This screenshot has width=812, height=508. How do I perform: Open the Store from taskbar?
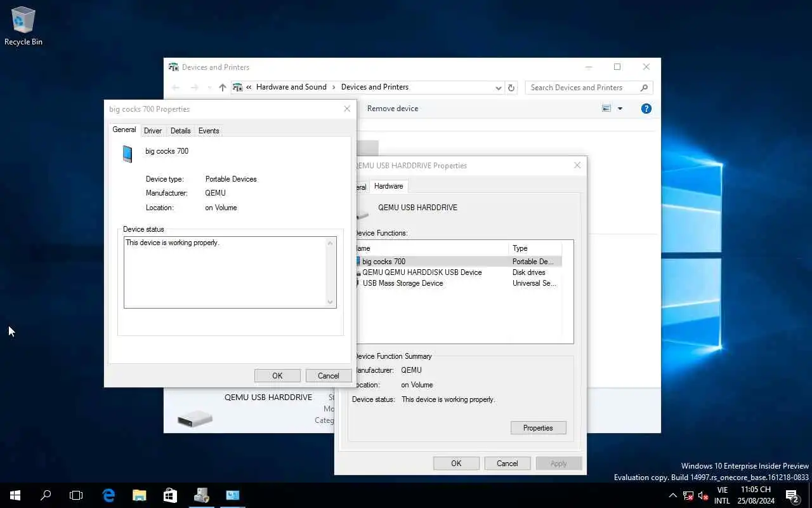(x=170, y=495)
